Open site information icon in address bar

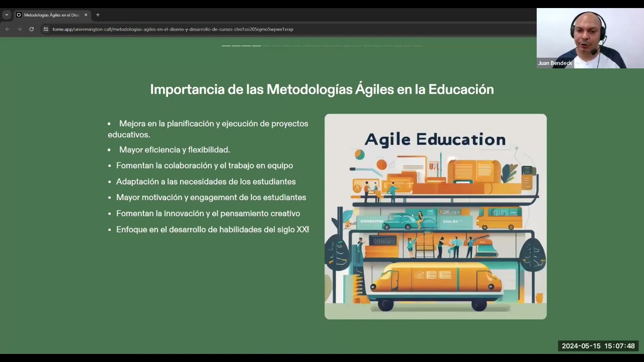pos(46,29)
